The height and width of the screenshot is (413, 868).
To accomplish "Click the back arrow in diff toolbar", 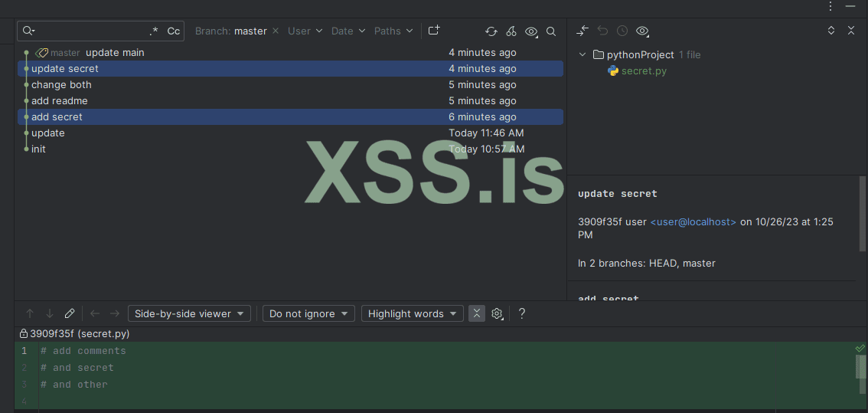I will (95, 313).
